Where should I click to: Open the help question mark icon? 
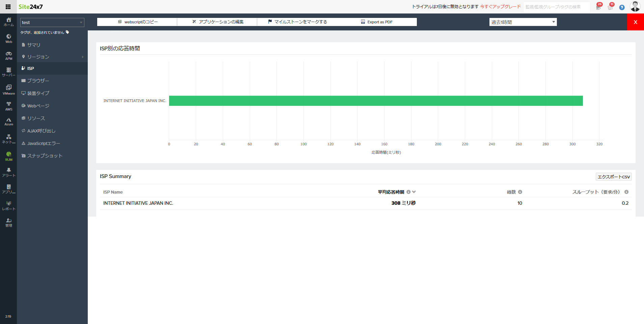[x=622, y=7]
